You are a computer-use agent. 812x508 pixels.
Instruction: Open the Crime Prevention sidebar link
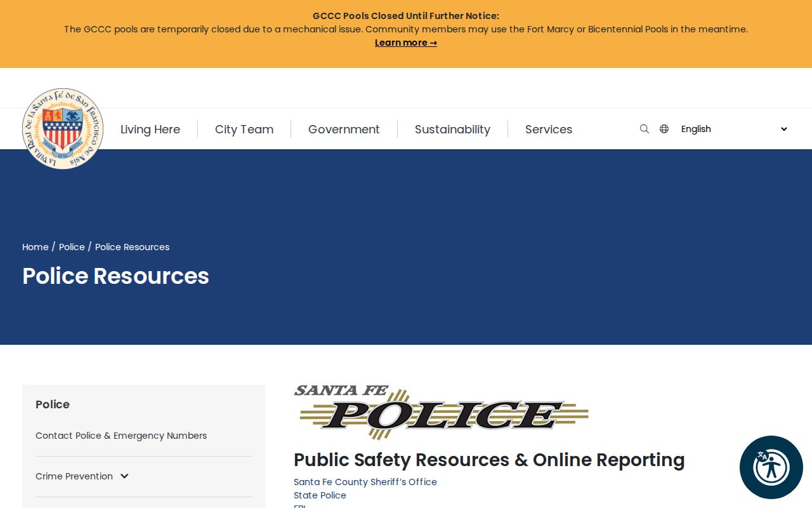pos(74,476)
